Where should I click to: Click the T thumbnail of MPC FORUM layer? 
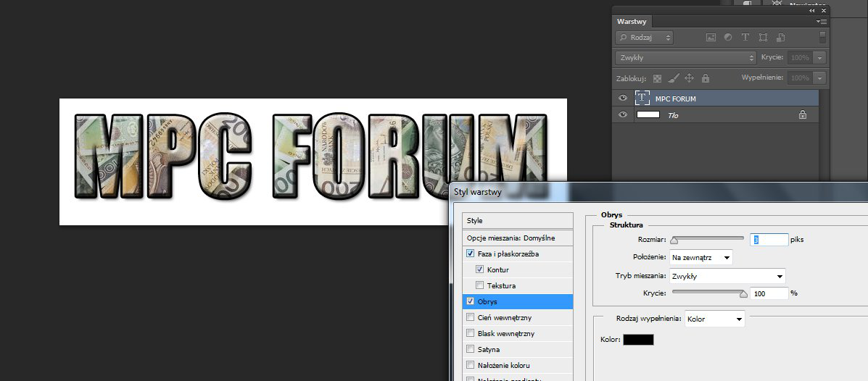642,98
